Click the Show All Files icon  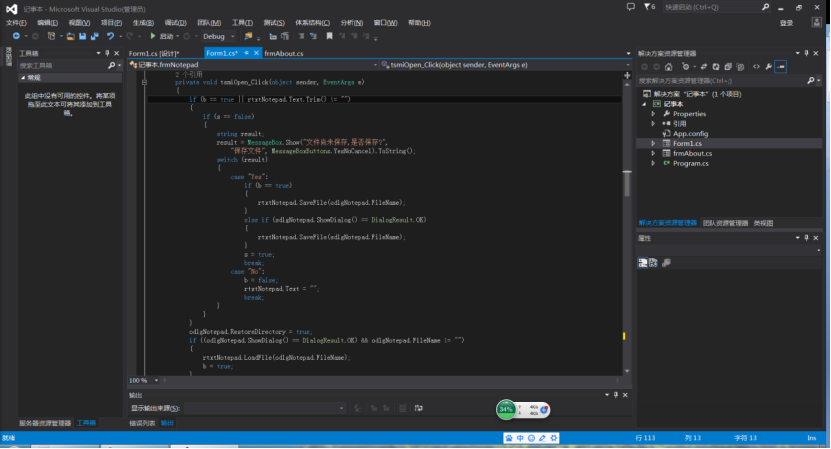[x=740, y=67]
